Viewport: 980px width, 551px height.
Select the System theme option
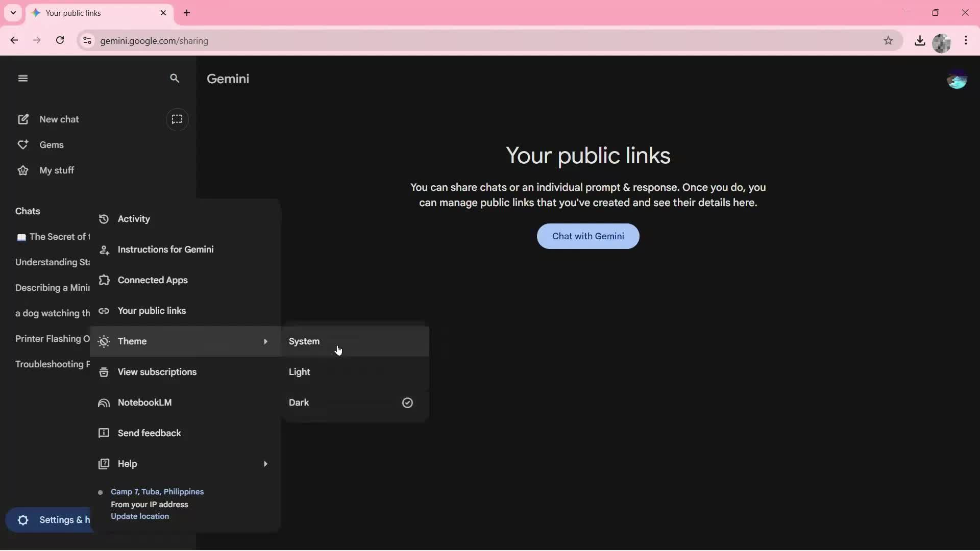pyautogui.click(x=304, y=341)
